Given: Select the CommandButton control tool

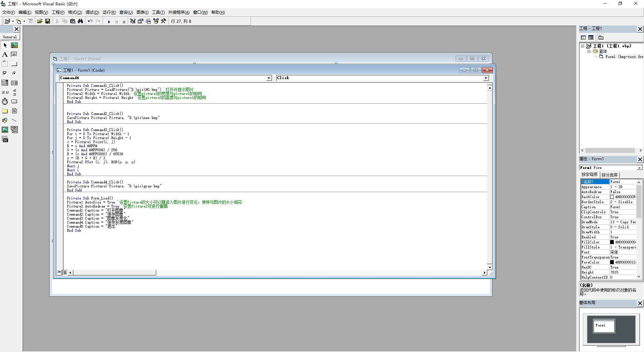Looking at the screenshot, I should 14,64.
